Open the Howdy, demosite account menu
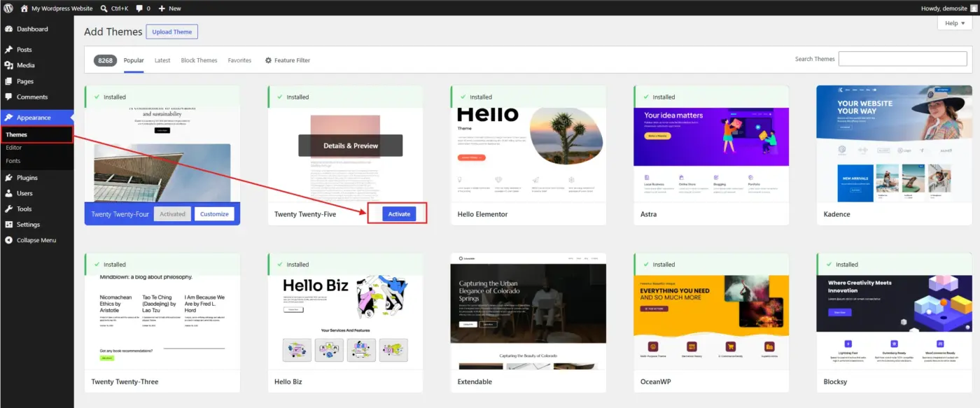This screenshot has height=408, width=980. [x=948, y=8]
